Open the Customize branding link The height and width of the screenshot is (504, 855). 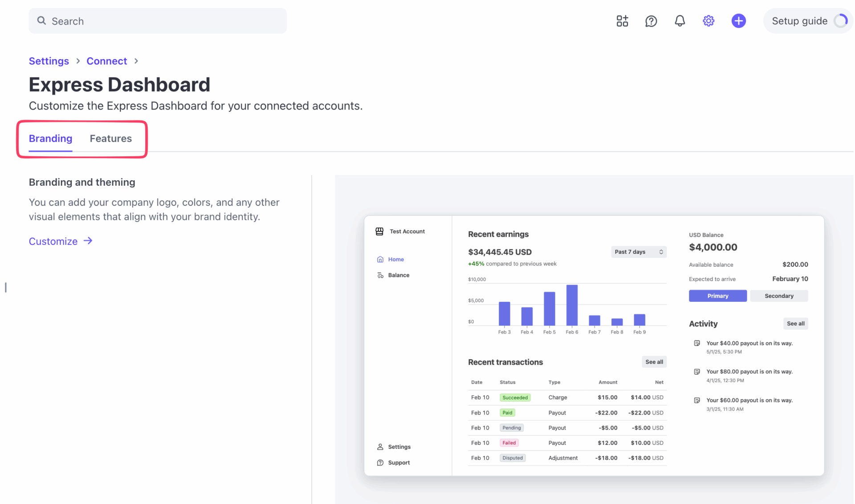pyautogui.click(x=53, y=241)
